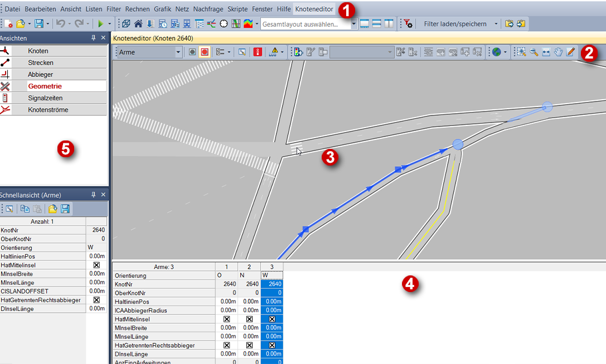606x364 pixels.
Task: Open the Arme selection dropdown
Action: 178,52
